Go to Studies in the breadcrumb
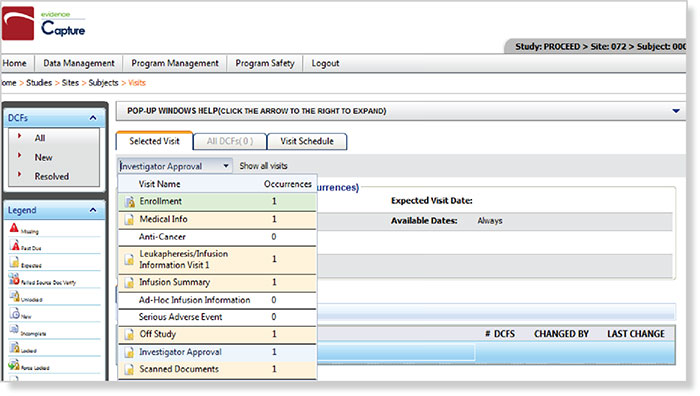 [39, 83]
